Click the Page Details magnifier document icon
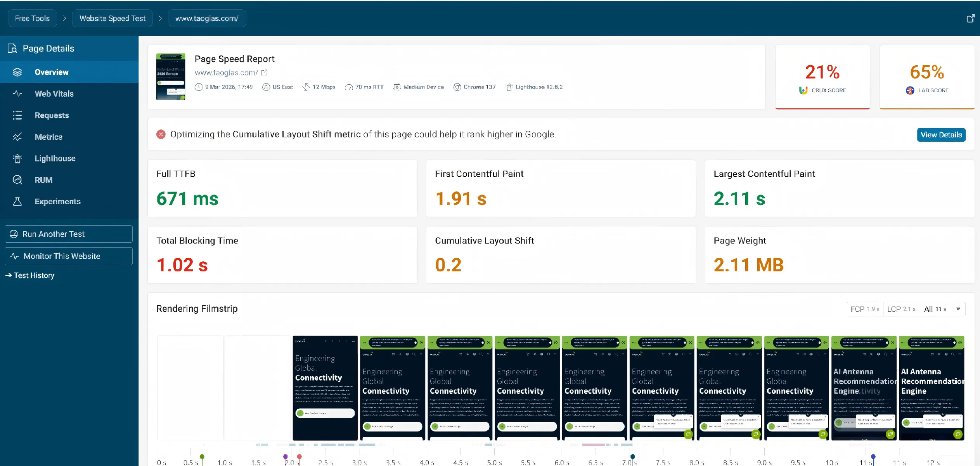Image resolution: width=980 pixels, height=466 pixels. click(x=12, y=49)
